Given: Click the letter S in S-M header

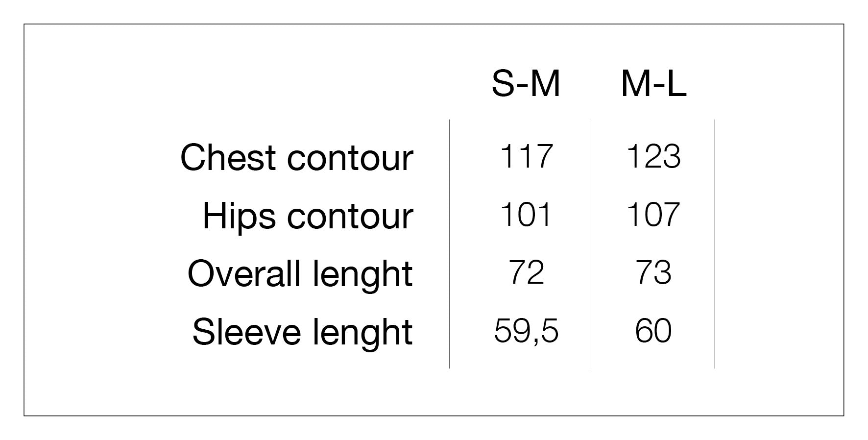Looking at the screenshot, I should (x=503, y=84).
